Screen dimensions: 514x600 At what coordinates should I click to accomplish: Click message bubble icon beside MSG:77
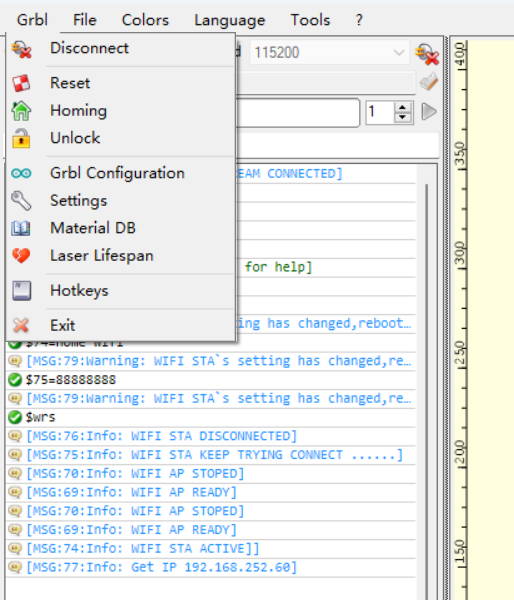click(x=15, y=567)
